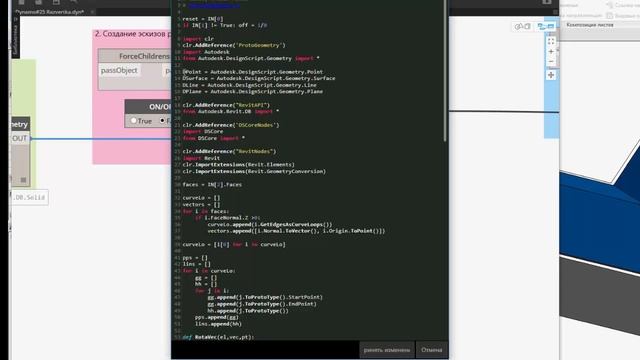Activate the pan mode icon
This screenshot has height=360, width=640.
click(551, 75)
